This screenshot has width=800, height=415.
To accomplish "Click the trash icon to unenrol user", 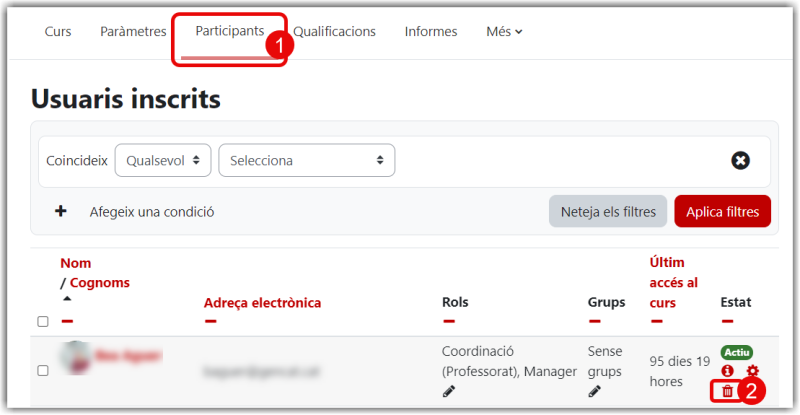I will (728, 392).
